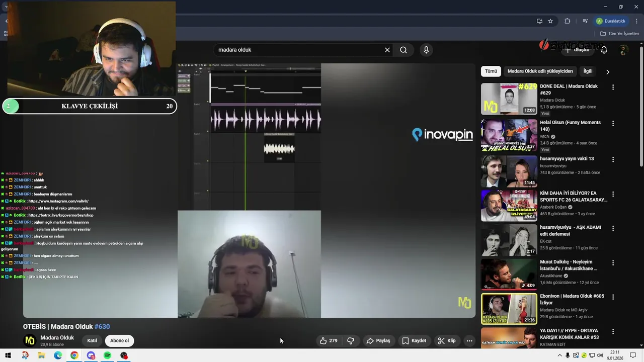Open the Chrome three-dot menu
Screen dimensions: 644x362
click(x=636, y=21)
